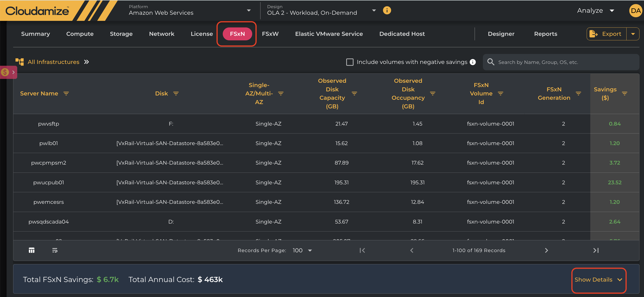
Task: Open the Elastic VMware Service tab
Action: (x=329, y=34)
